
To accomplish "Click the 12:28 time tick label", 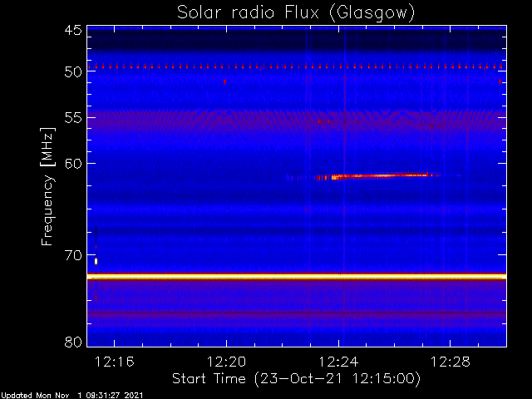I will (451, 362).
